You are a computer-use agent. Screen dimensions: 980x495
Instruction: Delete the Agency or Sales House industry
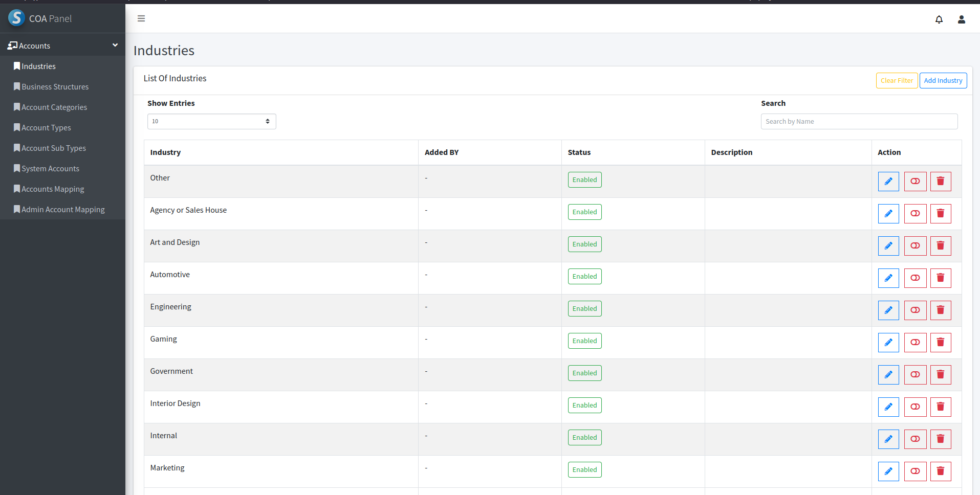(940, 214)
